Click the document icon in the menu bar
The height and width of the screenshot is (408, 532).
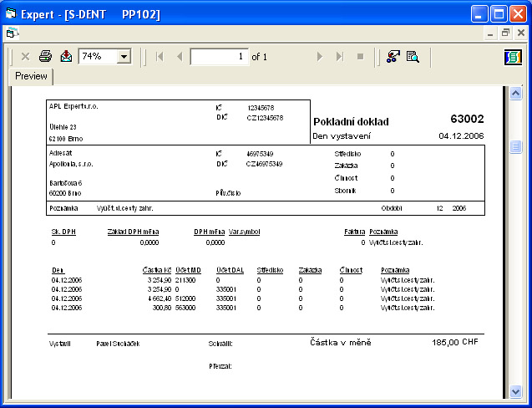pyautogui.click(x=11, y=33)
